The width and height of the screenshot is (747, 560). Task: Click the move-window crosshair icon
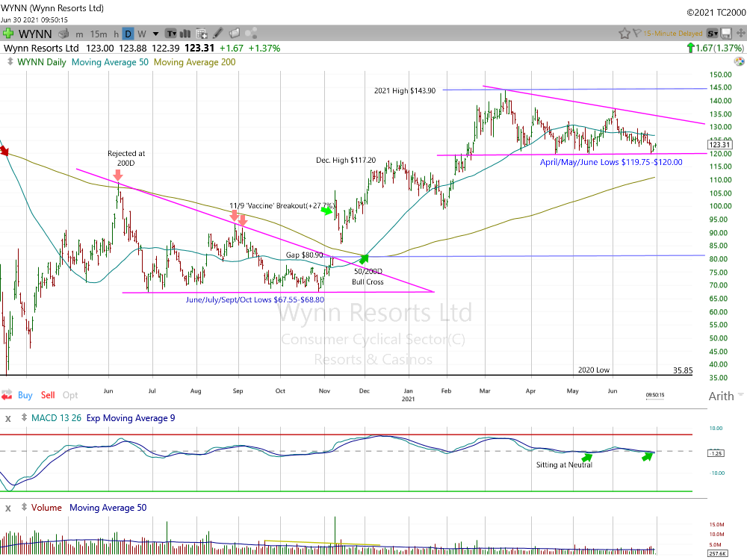741,34
